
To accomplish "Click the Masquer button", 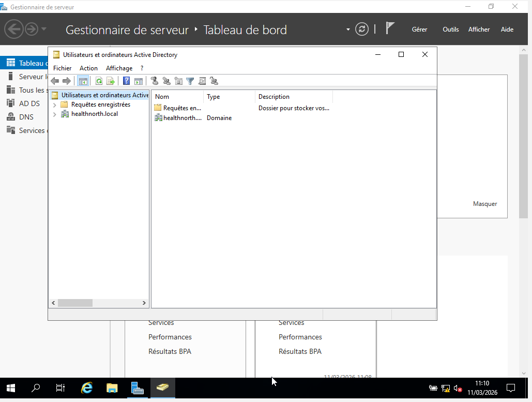I will pos(484,204).
